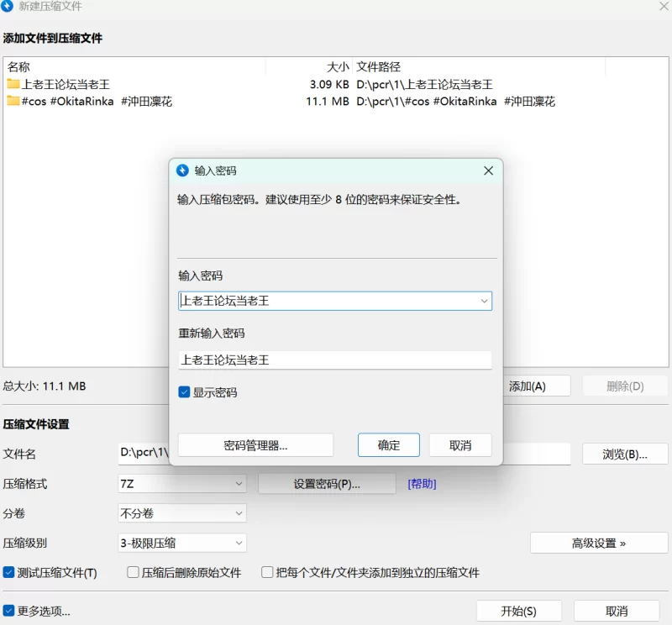Open 密码管理器 from the dialog
Viewport: 672px width, 625px height.
point(255,445)
